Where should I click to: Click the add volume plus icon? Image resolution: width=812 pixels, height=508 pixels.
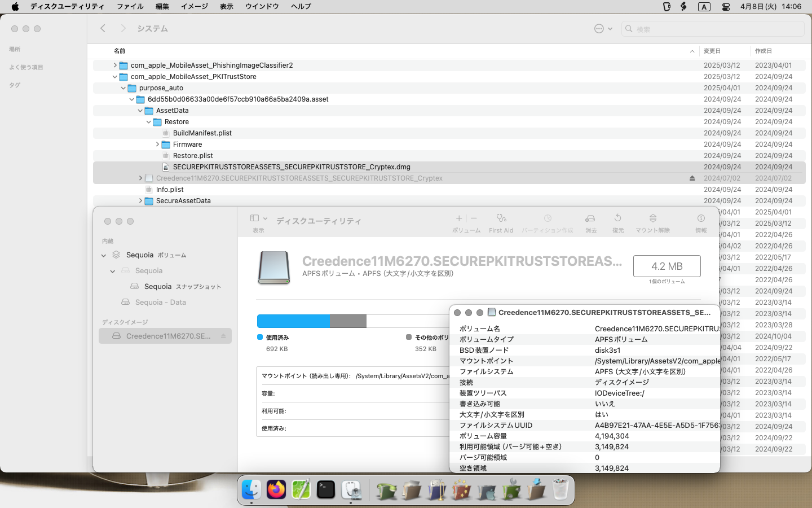(459, 218)
